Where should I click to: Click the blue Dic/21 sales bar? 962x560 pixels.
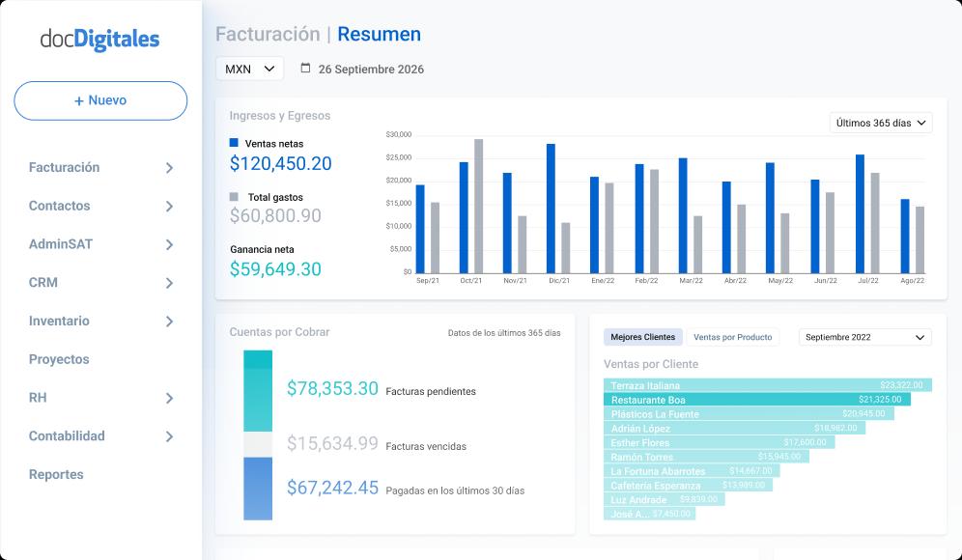point(551,209)
